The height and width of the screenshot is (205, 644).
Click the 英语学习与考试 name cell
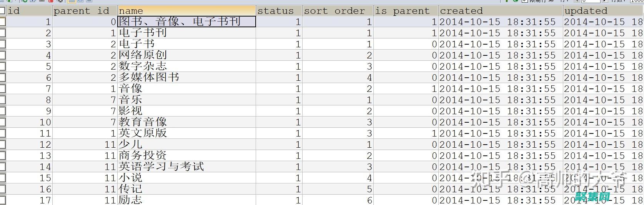coord(161,167)
